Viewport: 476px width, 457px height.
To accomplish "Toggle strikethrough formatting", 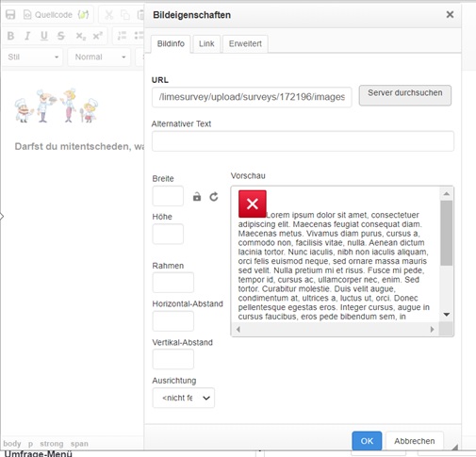I will pyautogui.click(x=61, y=36).
